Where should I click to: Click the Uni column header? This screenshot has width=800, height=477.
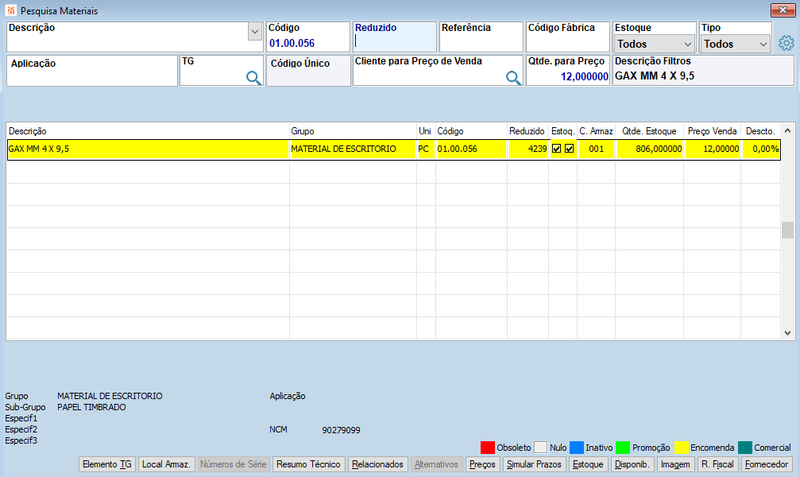[426, 131]
